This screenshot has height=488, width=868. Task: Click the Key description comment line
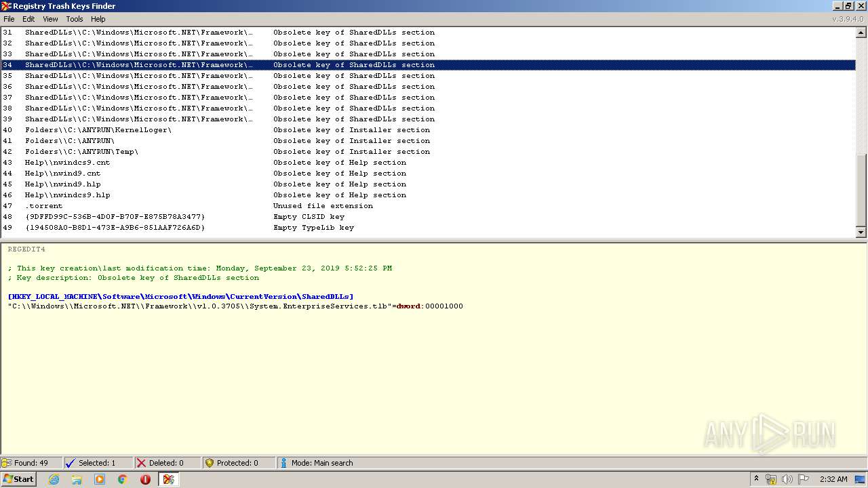(x=134, y=278)
